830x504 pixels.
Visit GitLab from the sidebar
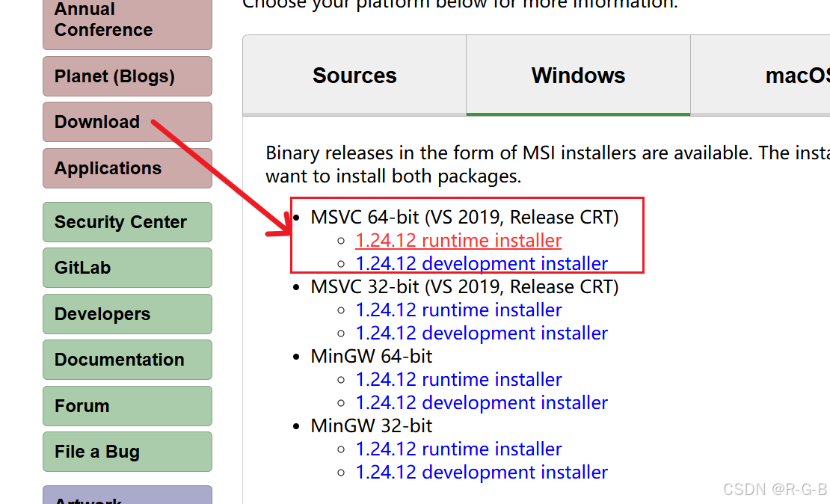[x=127, y=268]
